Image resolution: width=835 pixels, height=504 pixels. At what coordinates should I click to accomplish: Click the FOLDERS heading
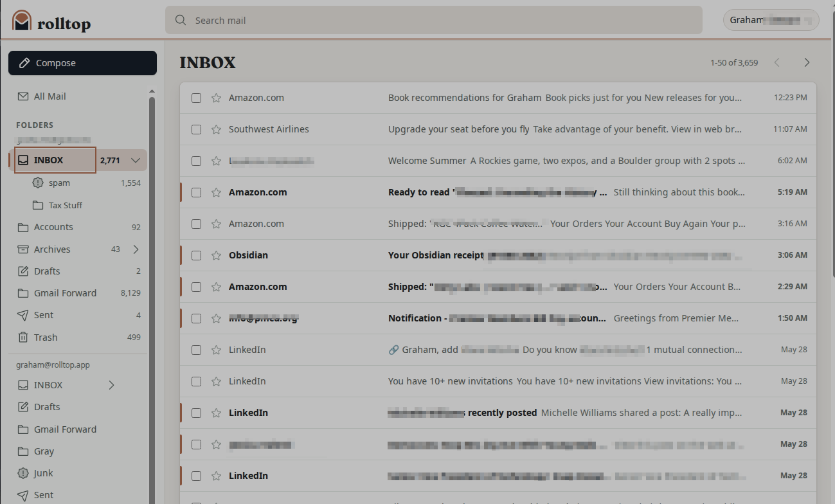click(x=35, y=125)
